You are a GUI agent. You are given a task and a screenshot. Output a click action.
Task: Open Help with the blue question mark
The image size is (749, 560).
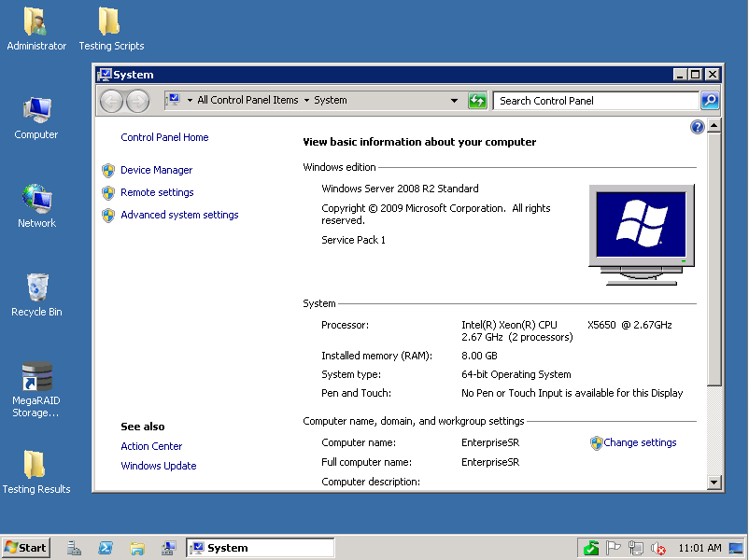[697, 127]
